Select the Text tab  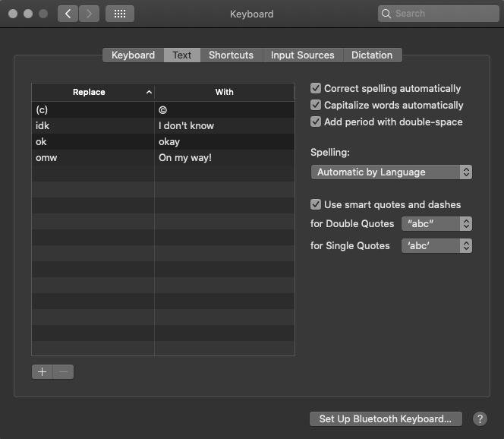[x=182, y=55]
